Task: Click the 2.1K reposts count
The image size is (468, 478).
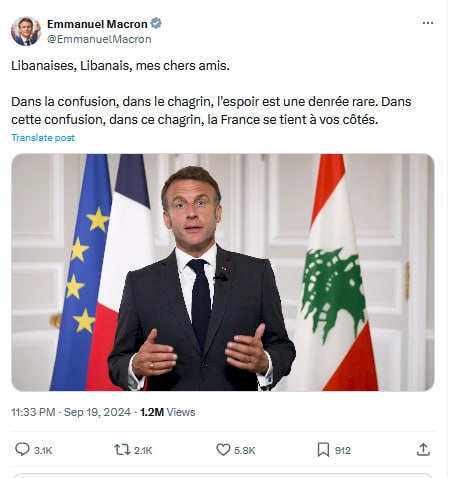Action: pos(143,450)
